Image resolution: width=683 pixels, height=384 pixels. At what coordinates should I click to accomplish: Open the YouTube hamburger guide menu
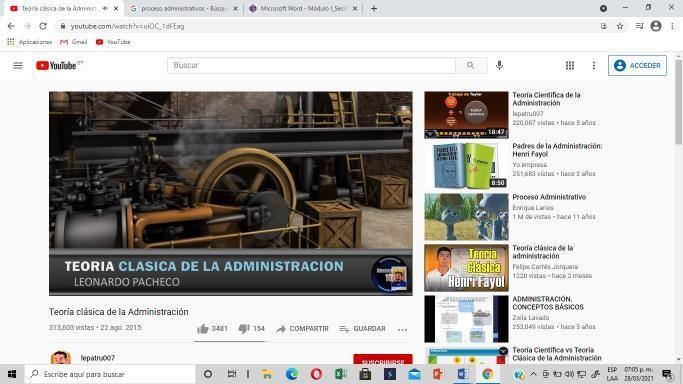(x=18, y=65)
